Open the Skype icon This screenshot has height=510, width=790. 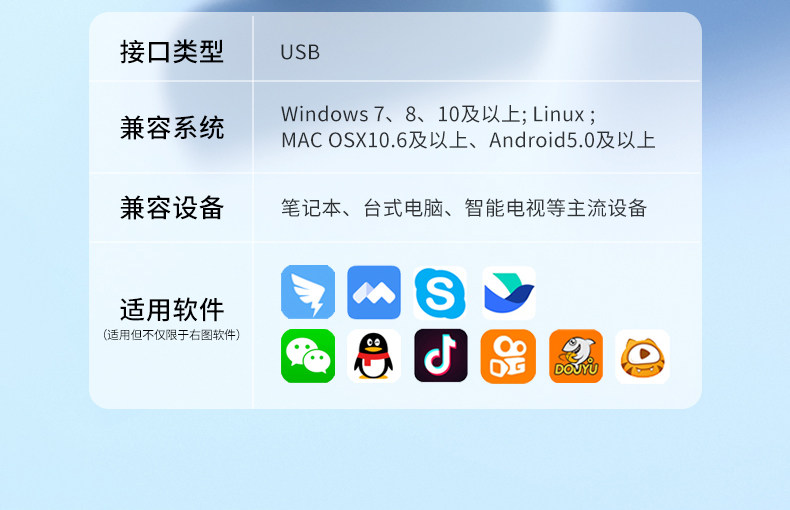[x=440, y=293]
